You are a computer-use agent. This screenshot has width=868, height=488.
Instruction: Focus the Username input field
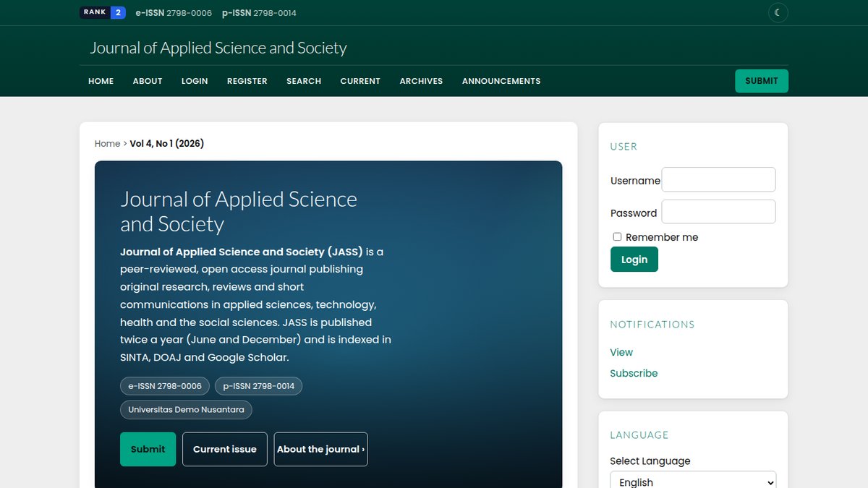[719, 180]
